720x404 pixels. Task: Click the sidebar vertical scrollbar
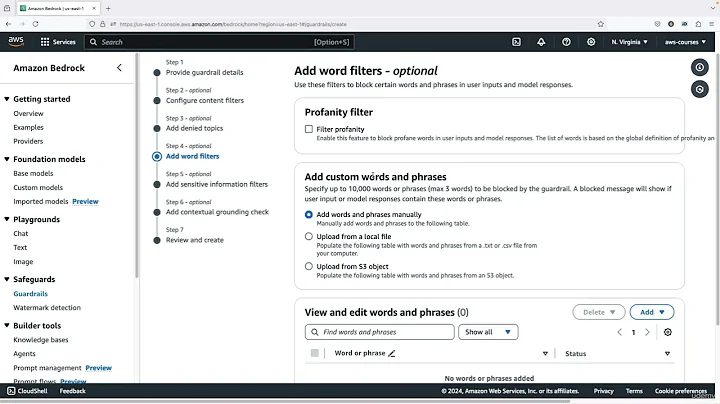(x=136, y=165)
